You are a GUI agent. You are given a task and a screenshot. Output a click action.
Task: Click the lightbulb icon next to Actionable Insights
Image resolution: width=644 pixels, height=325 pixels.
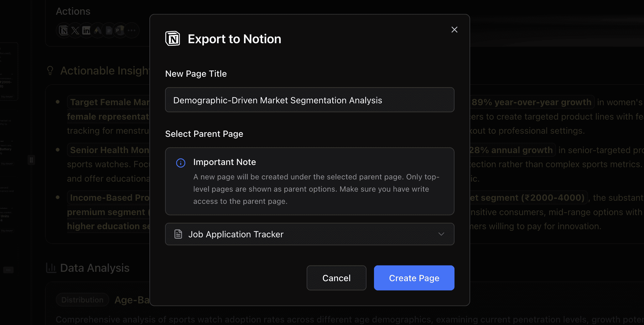[x=50, y=70]
